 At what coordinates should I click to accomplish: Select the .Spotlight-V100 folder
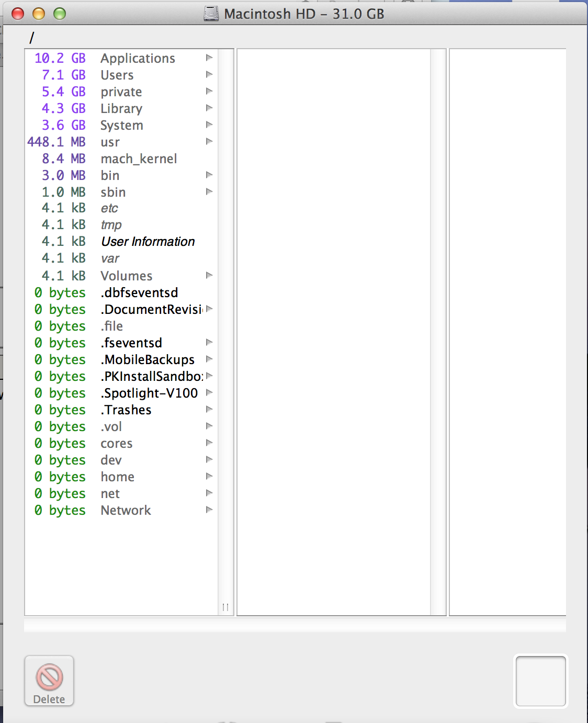149,393
